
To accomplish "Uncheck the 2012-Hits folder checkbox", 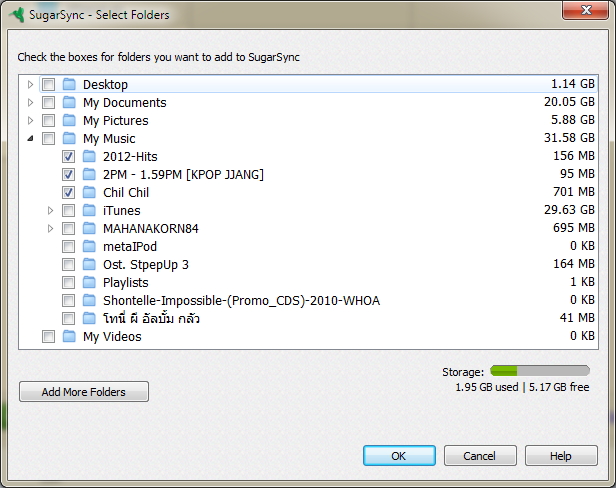I will [68, 157].
